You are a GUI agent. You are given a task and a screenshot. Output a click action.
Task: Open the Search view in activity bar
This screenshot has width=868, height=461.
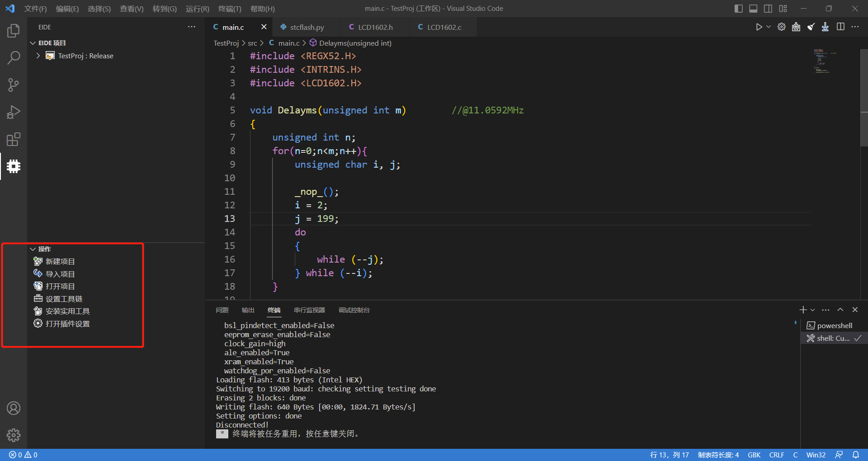click(14, 58)
